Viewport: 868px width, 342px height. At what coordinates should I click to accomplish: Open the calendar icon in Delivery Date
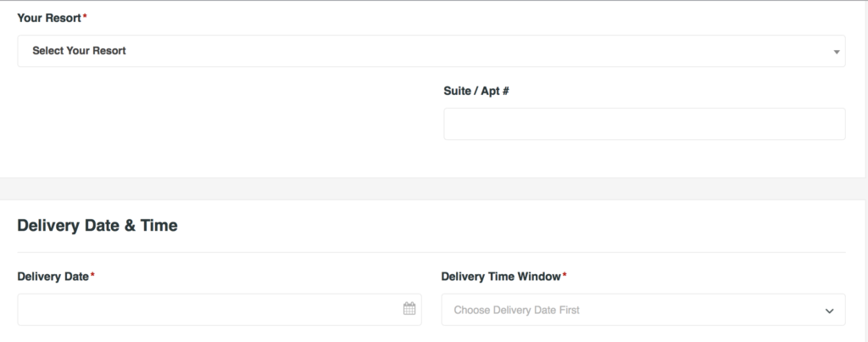409,309
